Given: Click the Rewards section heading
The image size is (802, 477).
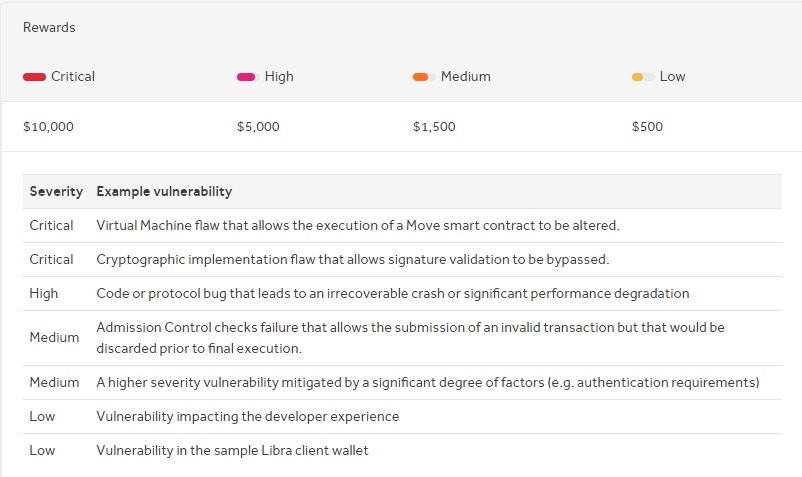Looking at the screenshot, I should [49, 28].
